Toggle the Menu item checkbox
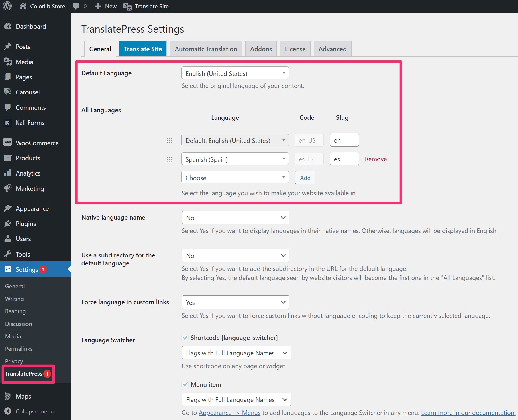This screenshot has width=518, height=420. [x=185, y=384]
